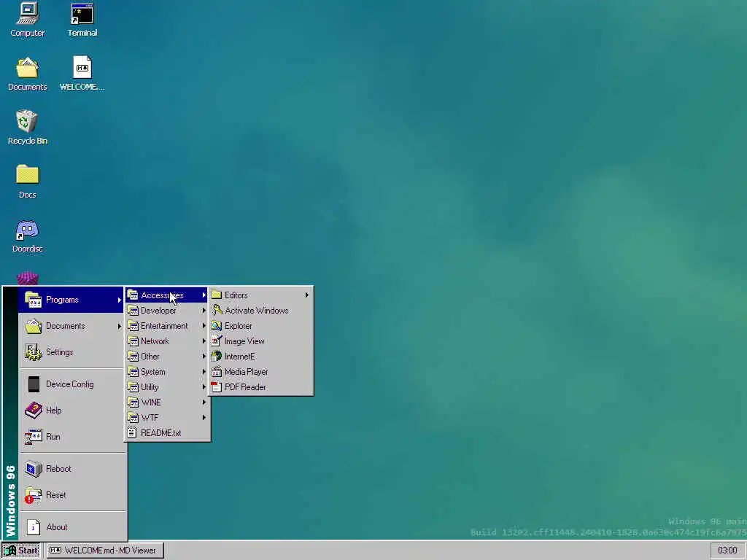
Task: Click the Settings gear icon
Action: point(34,352)
